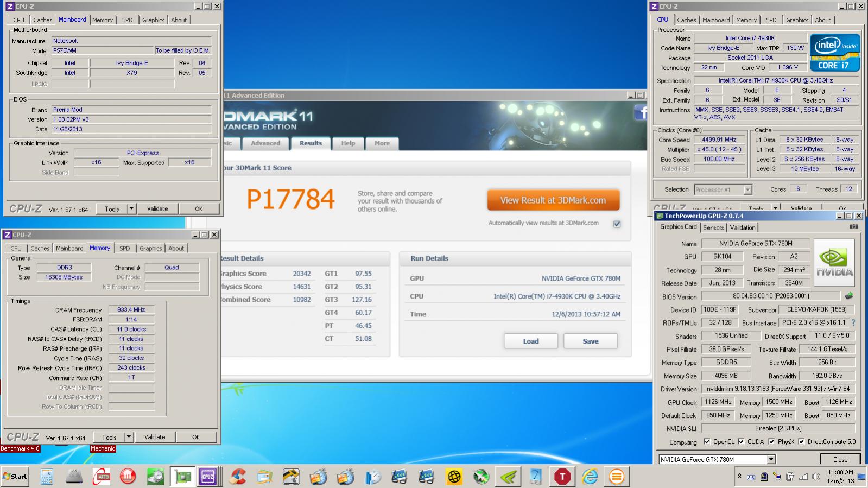Screen dimensions: 868x488
Task: Click the Save button in Run Details
Action: click(591, 341)
